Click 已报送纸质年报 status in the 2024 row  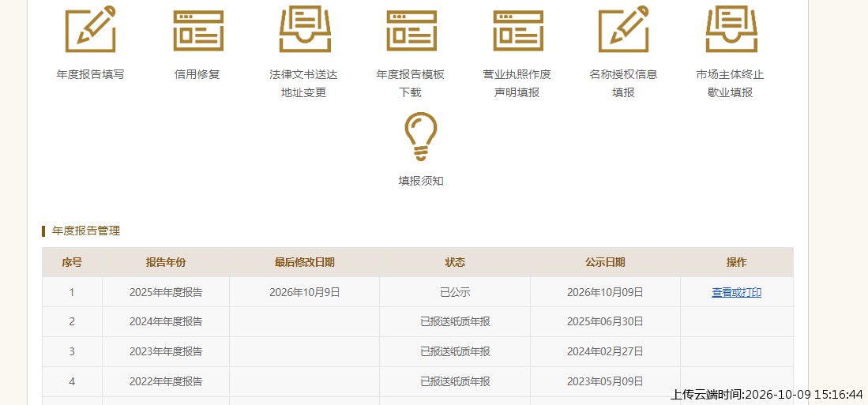[455, 322]
